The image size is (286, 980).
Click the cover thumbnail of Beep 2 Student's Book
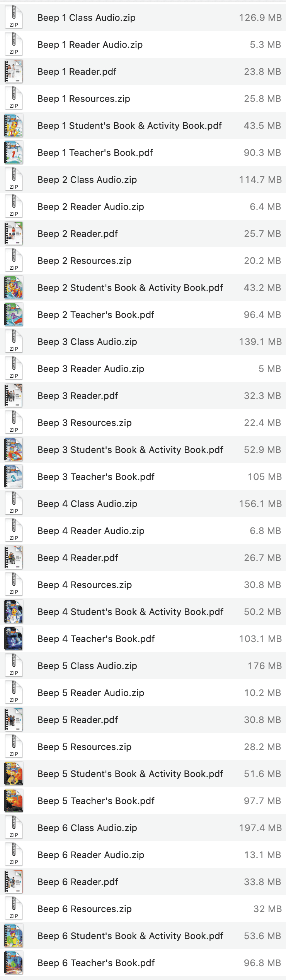(14, 287)
